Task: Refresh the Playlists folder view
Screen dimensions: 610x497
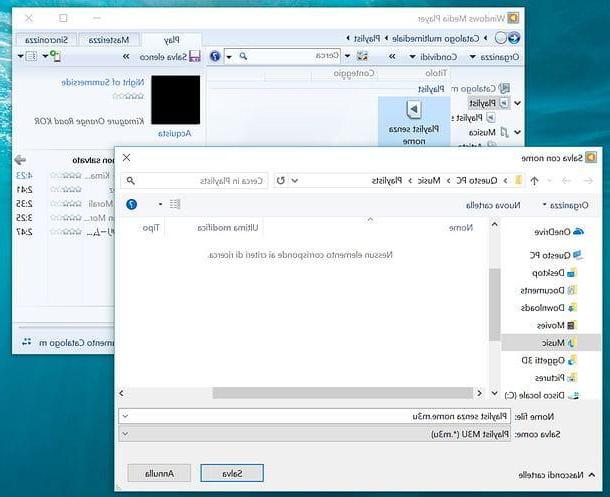Action: coord(280,181)
